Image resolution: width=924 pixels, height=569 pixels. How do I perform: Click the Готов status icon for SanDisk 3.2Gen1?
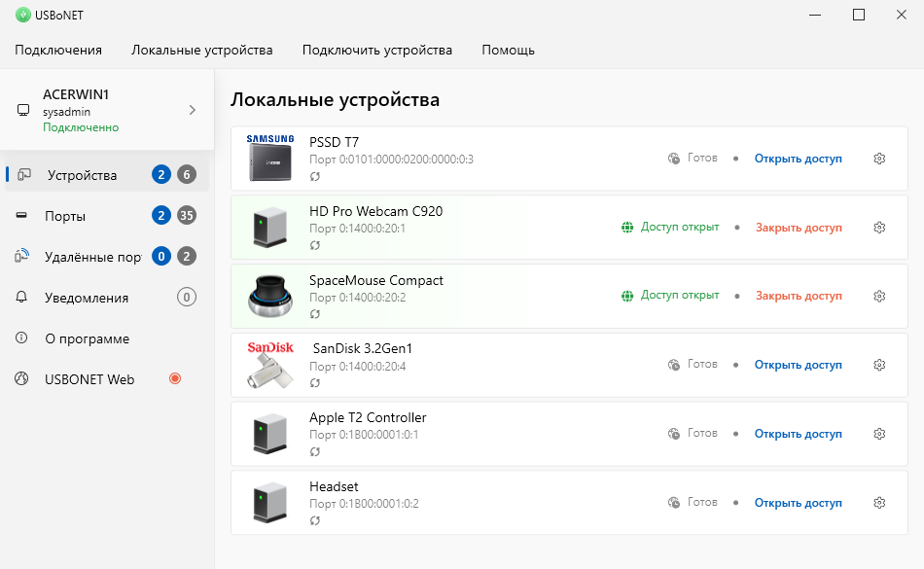tap(674, 365)
